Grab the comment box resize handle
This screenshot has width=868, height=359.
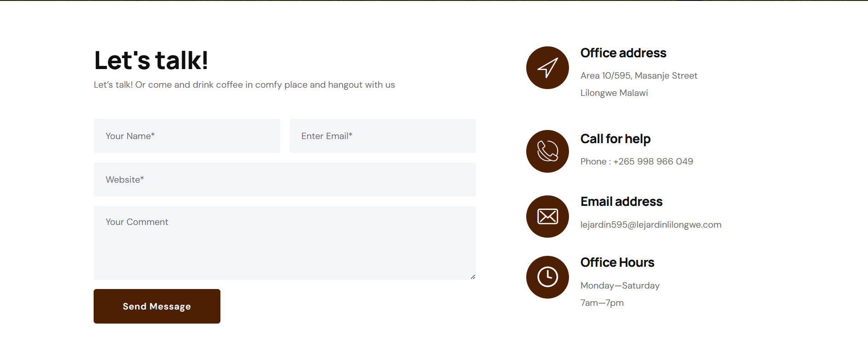pyautogui.click(x=473, y=277)
